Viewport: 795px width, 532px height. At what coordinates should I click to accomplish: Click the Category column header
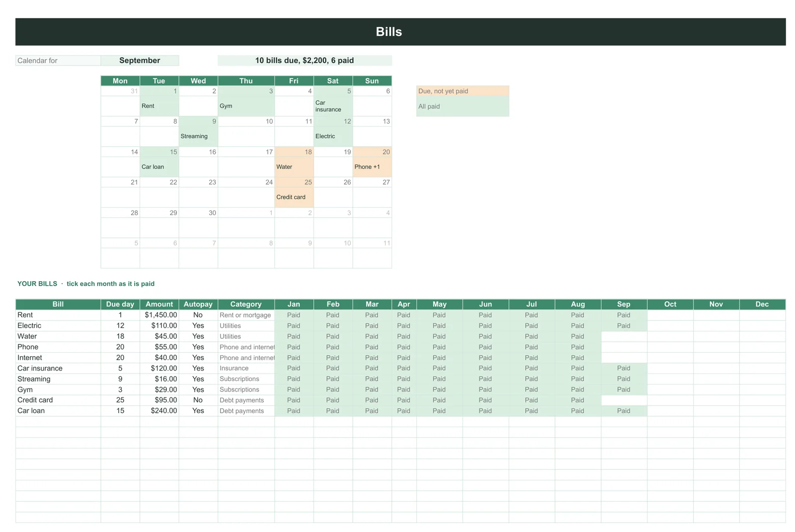[x=246, y=304]
